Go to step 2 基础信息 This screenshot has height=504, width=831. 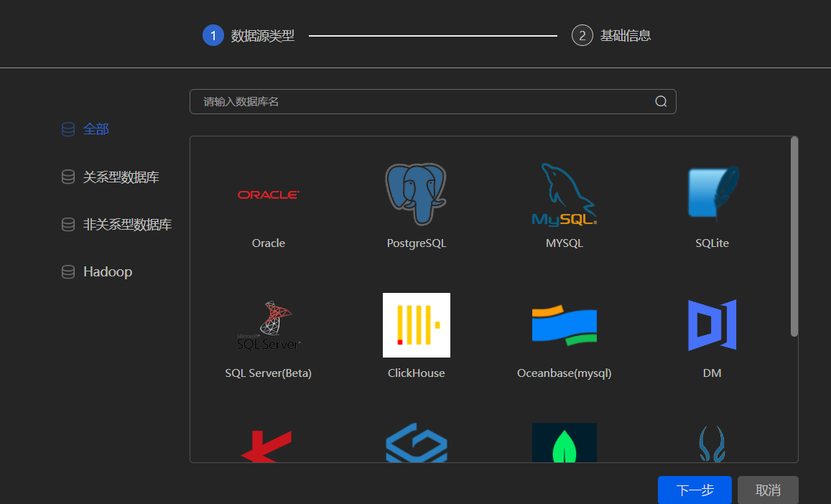611,35
